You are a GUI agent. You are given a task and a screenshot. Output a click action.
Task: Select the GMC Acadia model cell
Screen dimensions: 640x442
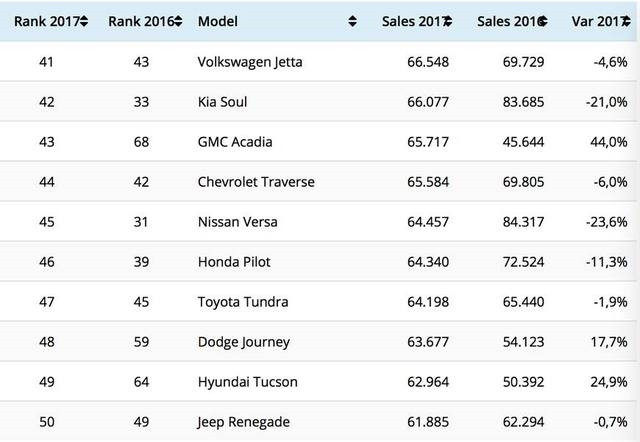(236, 142)
